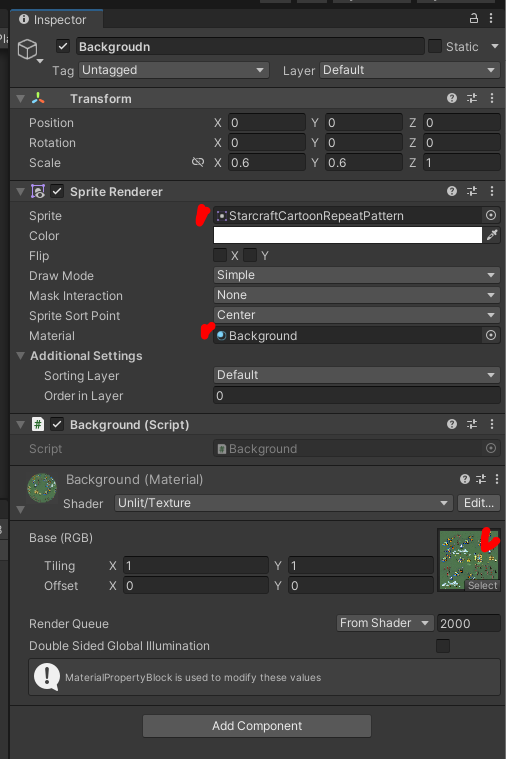506x759 pixels.
Task: Click the Inspector lock icon
Action: tap(474, 18)
